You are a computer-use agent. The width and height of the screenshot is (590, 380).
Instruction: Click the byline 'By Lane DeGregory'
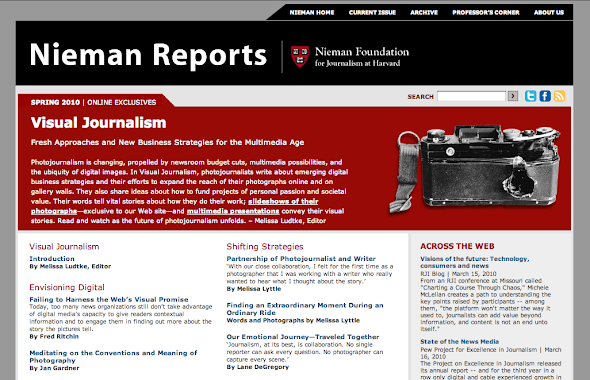pos(258,367)
